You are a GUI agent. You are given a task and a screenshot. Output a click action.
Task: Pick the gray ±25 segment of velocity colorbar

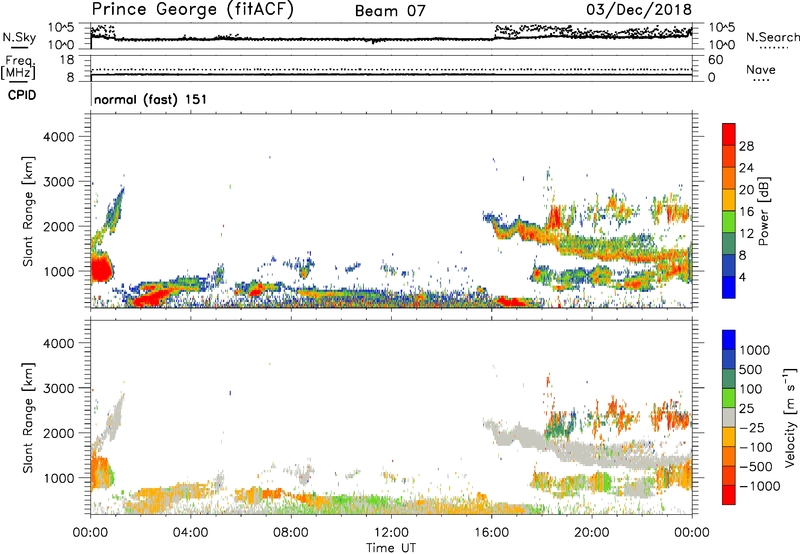[729, 417]
